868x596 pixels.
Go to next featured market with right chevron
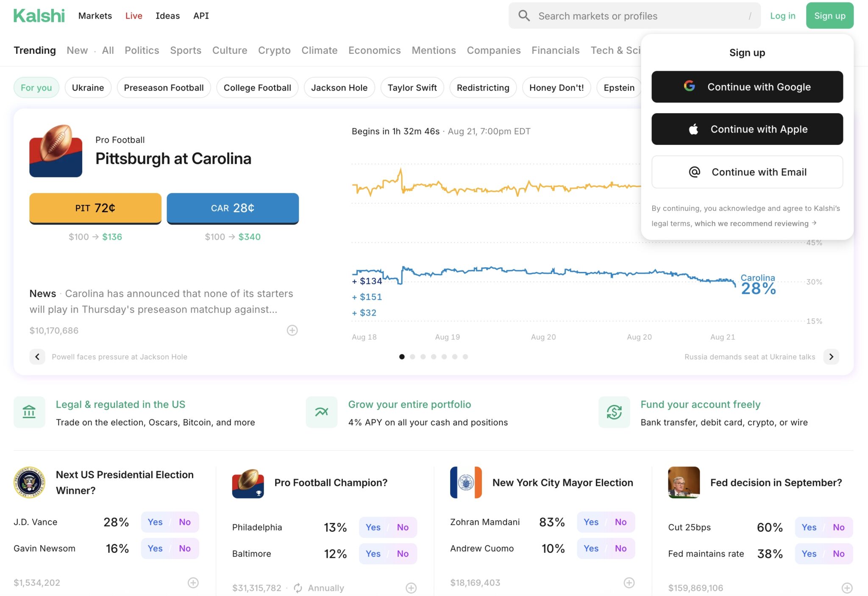831,357
